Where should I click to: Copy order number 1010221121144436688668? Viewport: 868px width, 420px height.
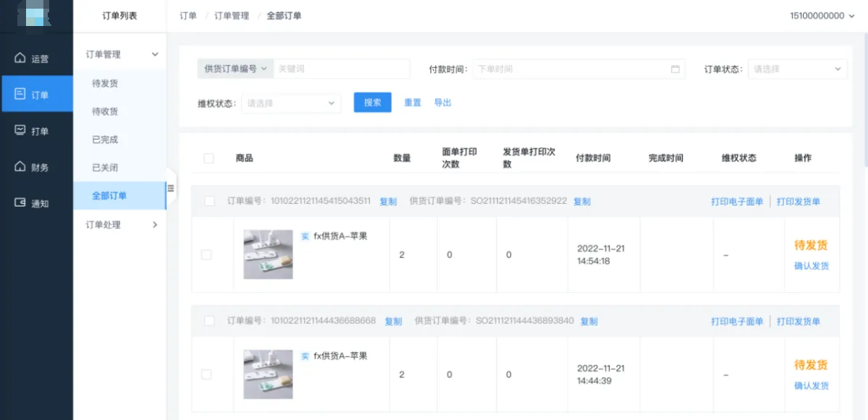[x=393, y=321]
